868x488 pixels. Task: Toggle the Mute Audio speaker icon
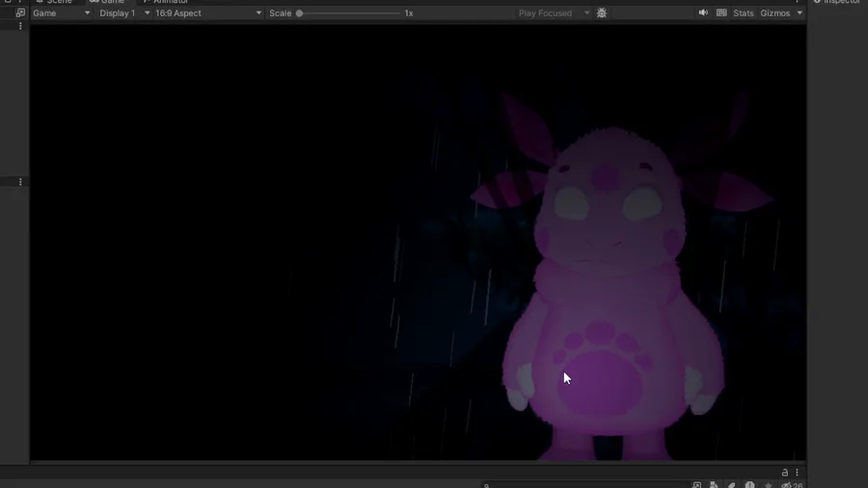pyautogui.click(x=703, y=14)
